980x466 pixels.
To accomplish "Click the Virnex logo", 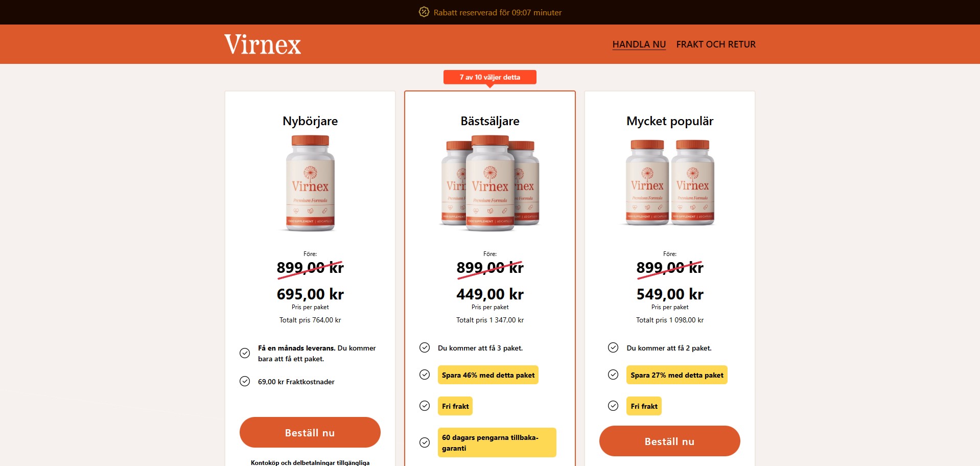I will pos(263,44).
